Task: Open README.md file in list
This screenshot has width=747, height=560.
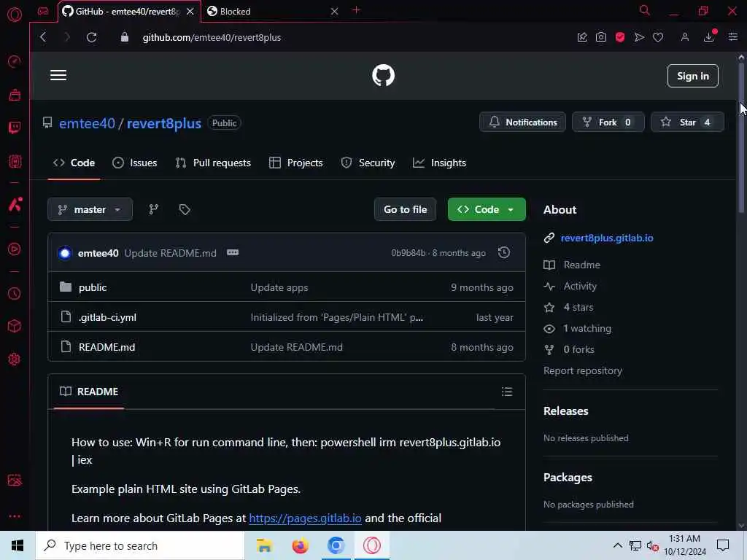Action: 107,347
